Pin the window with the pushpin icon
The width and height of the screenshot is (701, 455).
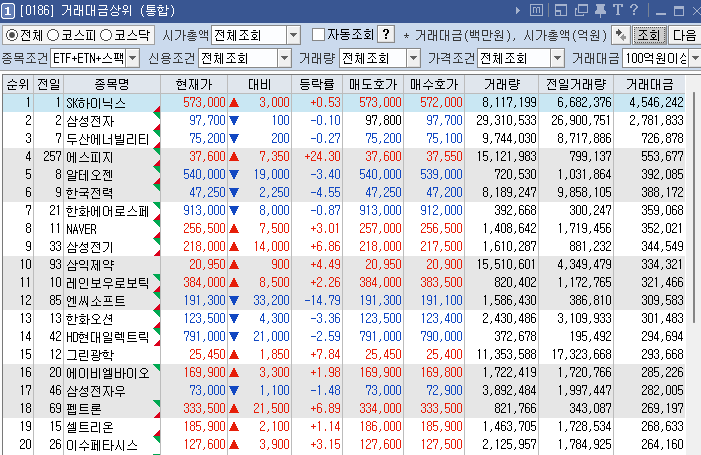coord(600,10)
